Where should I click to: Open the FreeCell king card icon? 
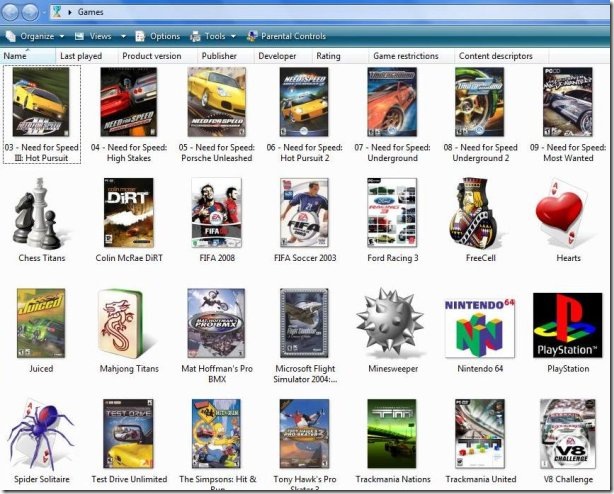pyautogui.click(x=475, y=213)
